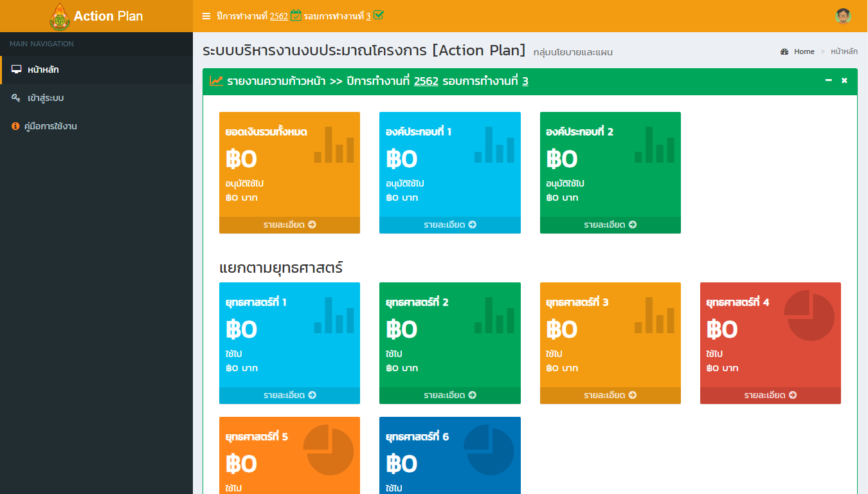Open รายละเอียด of ยุทธศาสตร์ที่ 2 card
The height and width of the screenshot is (494, 868).
[x=450, y=395]
